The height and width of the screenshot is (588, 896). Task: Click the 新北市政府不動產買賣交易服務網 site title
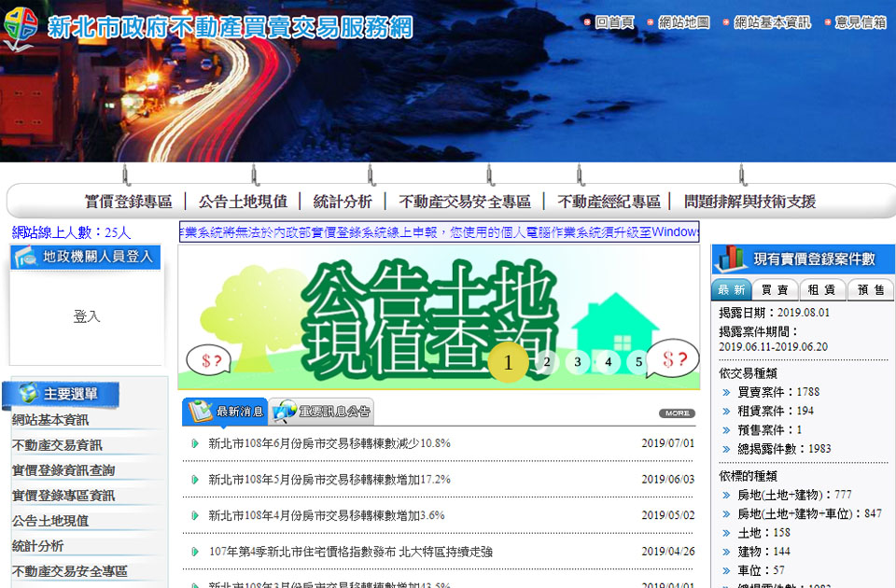pyautogui.click(x=231, y=27)
